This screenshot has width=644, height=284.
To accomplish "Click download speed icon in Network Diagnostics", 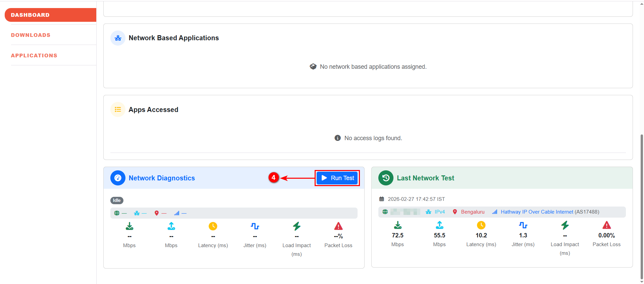I will [x=129, y=226].
